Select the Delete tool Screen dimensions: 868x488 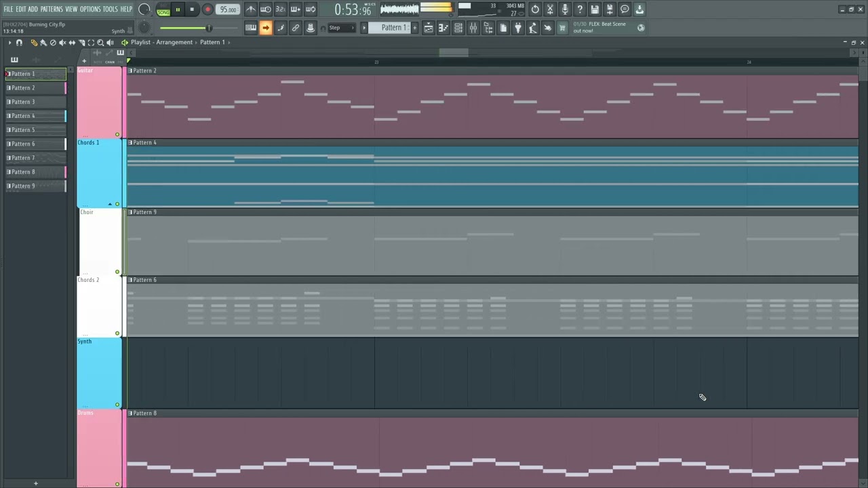coord(53,43)
